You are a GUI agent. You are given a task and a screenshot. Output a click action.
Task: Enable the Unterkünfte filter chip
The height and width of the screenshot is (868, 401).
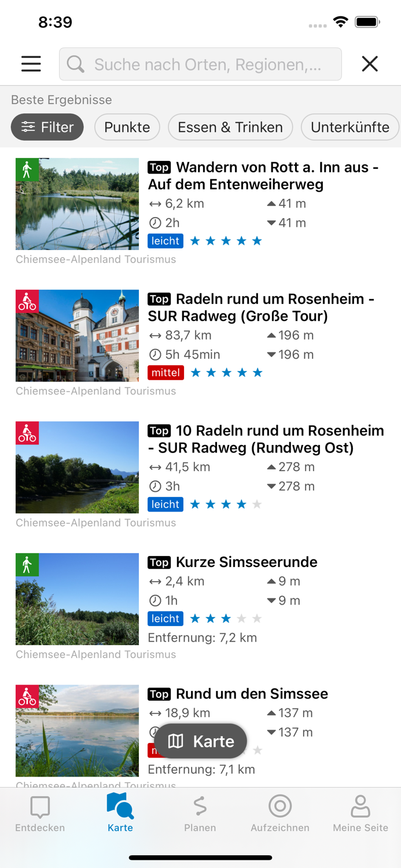pyautogui.click(x=350, y=127)
